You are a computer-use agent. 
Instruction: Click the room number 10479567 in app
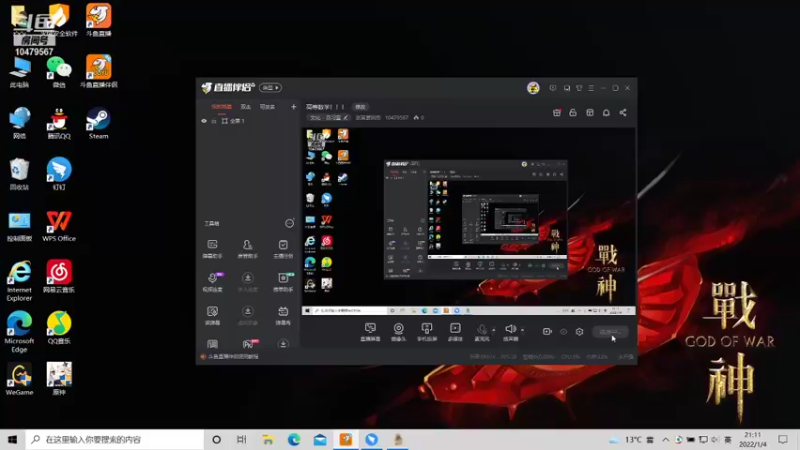(x=396, y=117)
